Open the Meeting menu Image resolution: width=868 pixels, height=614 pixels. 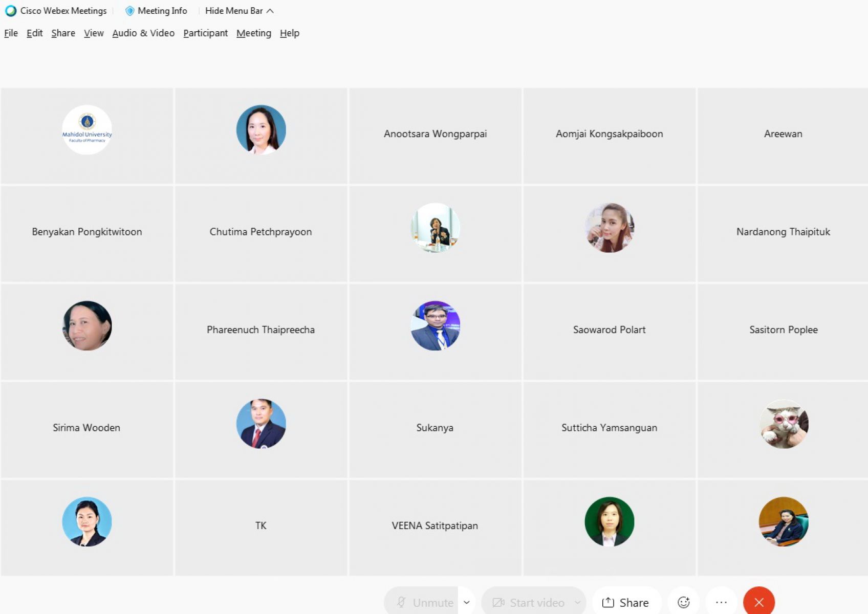coord(253,33)
